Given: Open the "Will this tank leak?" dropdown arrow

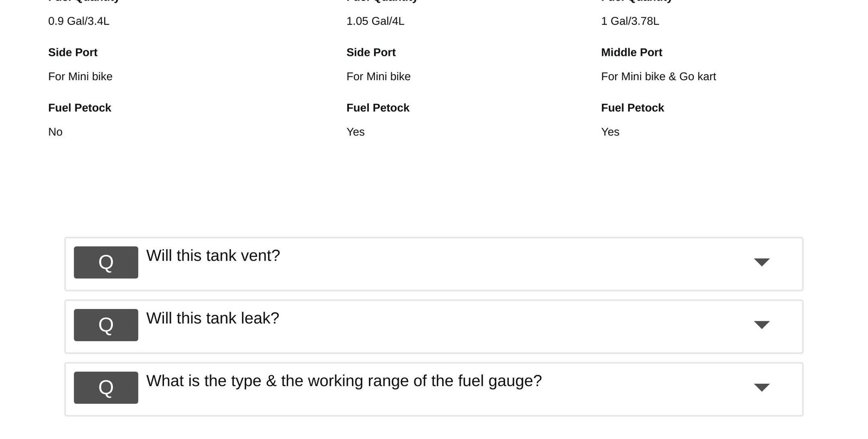Looking at the screenshot, I should pyautogui.click(x=762, y=325).
